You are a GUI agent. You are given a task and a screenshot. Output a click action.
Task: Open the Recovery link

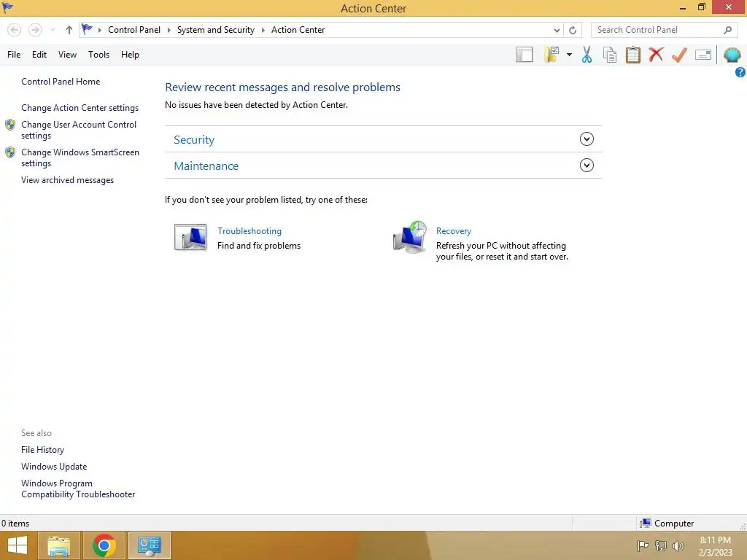454,231
